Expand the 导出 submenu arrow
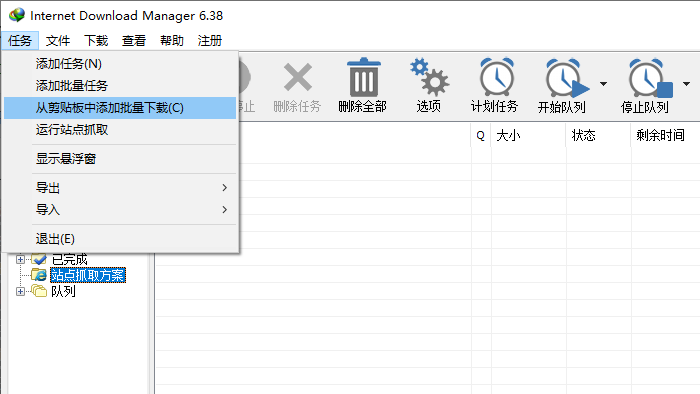Image resolution: width=700 pixels, height=394 pixels. 225,188
